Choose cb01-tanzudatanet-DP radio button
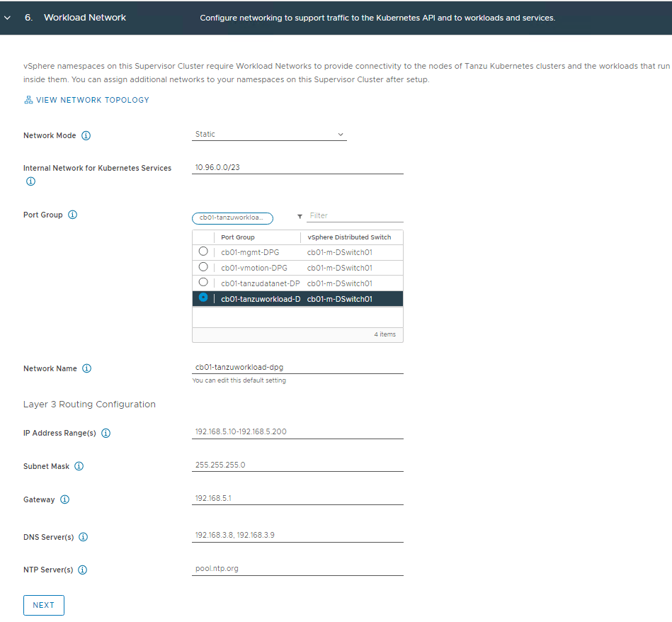 pyautogui.click(x=203, y=283)
